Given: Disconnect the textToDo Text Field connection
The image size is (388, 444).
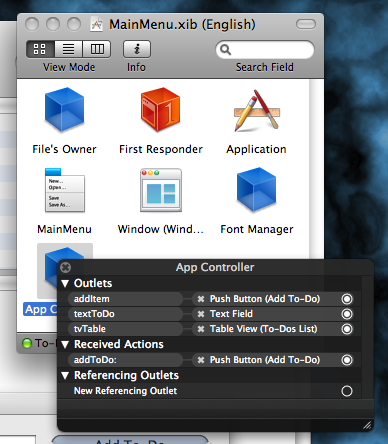Looking at the screenshot, I should (201, 314).
